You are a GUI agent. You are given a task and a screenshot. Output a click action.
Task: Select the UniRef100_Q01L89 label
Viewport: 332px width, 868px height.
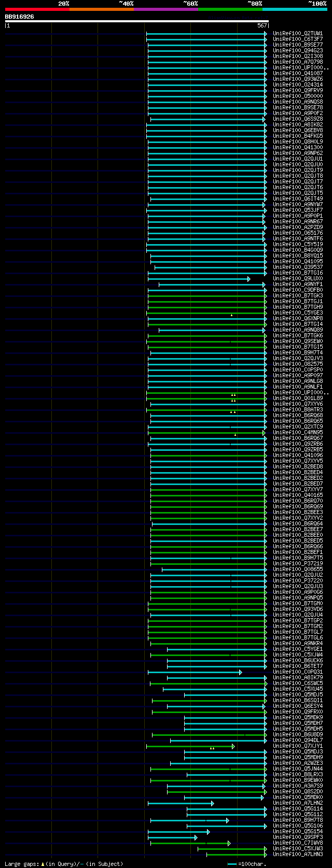pos(298,398)
